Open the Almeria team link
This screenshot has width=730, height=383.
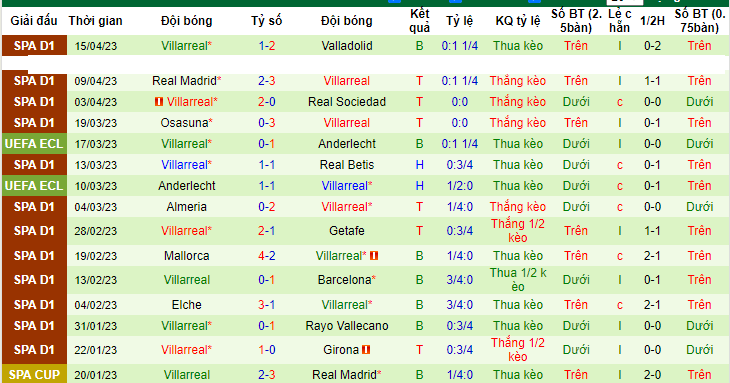[x=187, y=207]
